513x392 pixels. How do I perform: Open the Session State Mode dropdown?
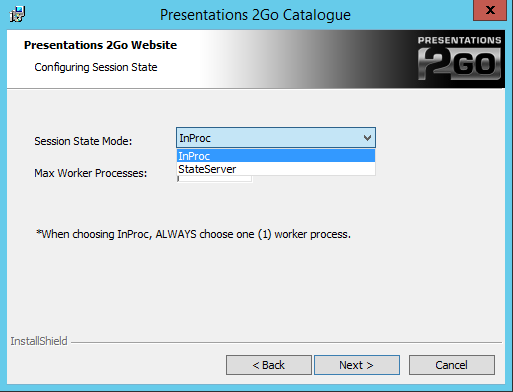(276, 138)
